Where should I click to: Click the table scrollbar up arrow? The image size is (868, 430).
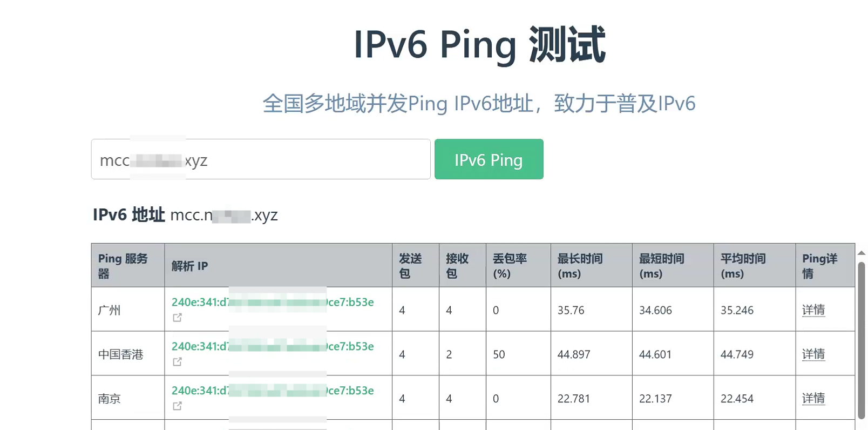pyautogui.click(x=862, y=253)
